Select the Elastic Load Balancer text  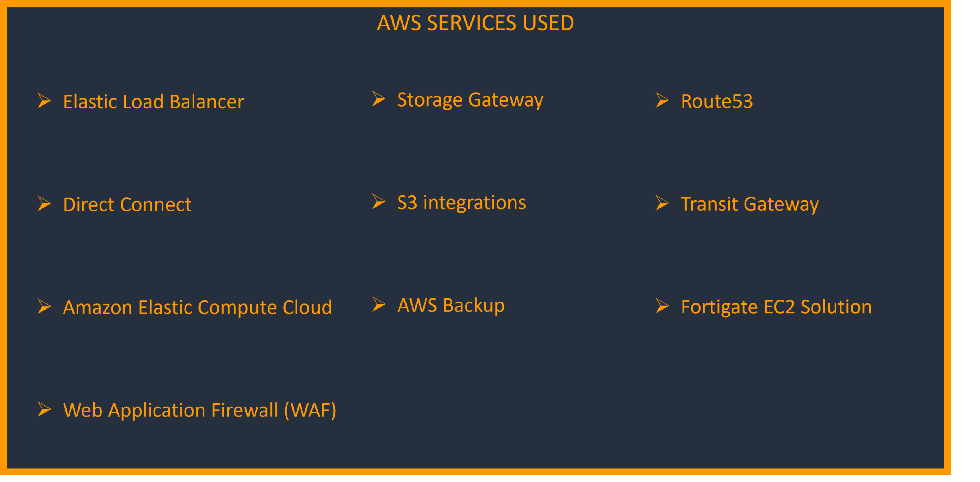click(154, 102)
